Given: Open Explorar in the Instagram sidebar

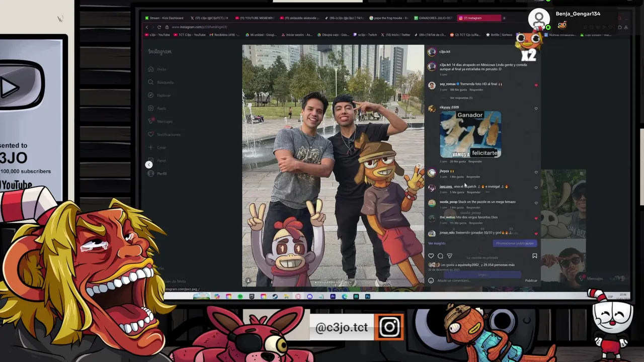Looking at the screenshot, I should 159,96.
